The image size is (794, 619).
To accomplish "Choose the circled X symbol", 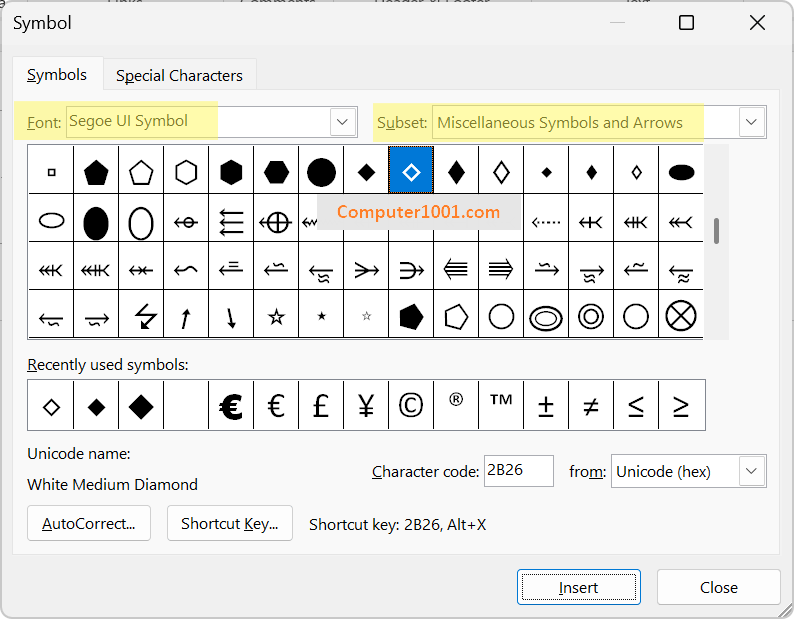I will click(x=681, y=316).
